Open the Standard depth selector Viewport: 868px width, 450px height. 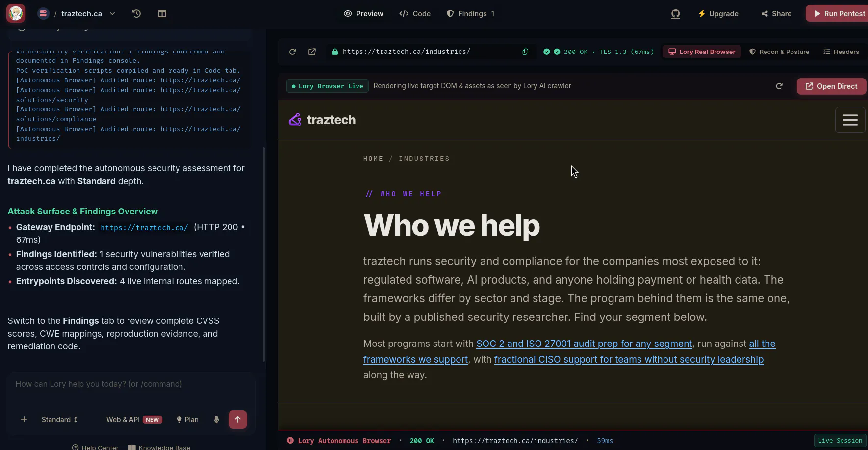59,419
